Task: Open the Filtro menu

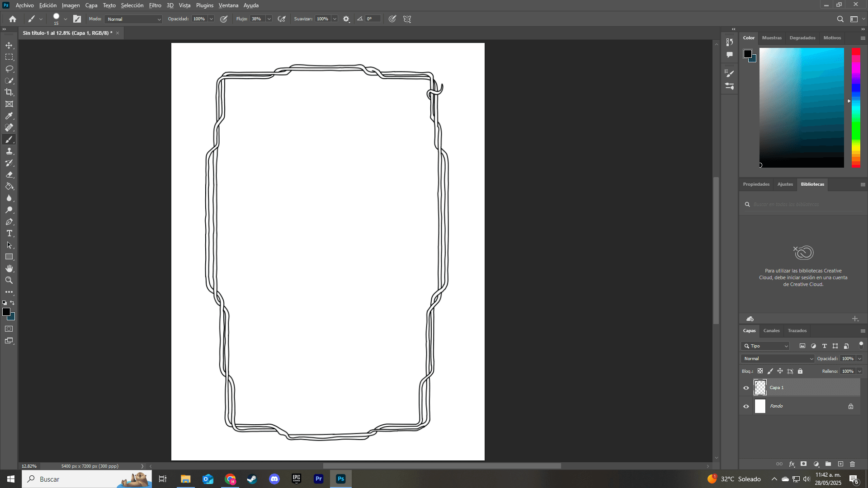Action: click(x=155, y=5)
